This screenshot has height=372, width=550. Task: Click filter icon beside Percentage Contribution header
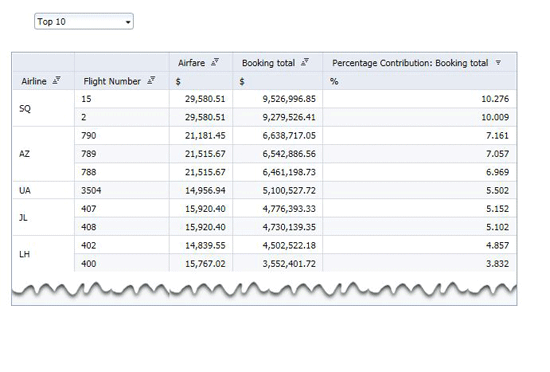tap(498, 63)
